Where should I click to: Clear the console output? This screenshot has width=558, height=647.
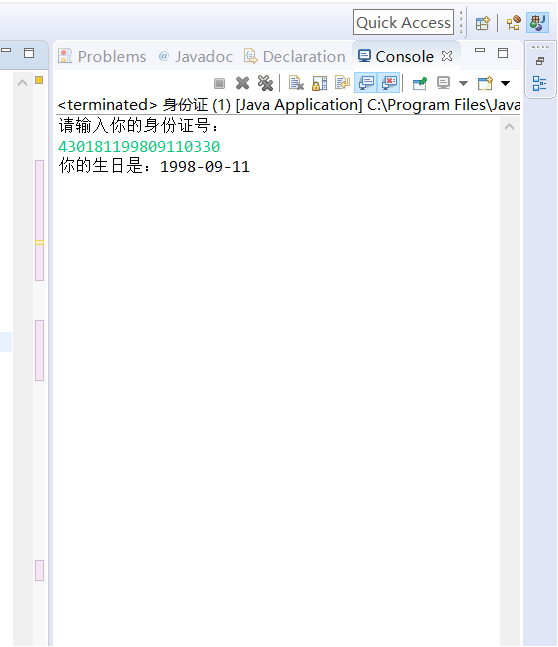click(296, 83)
